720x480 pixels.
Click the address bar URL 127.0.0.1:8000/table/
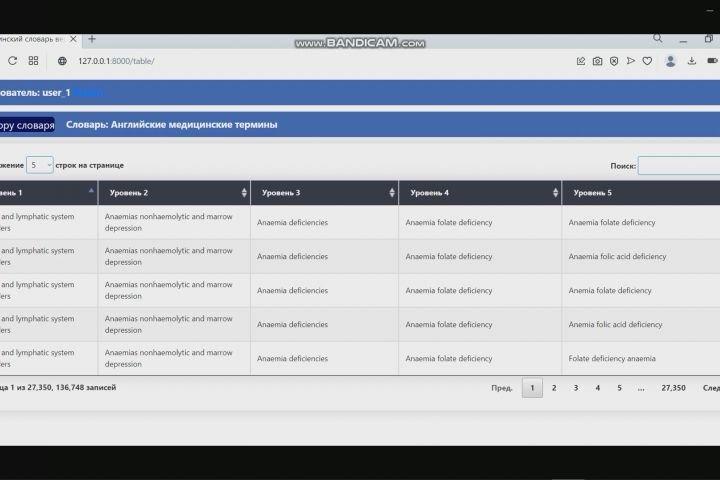(116, 61)
